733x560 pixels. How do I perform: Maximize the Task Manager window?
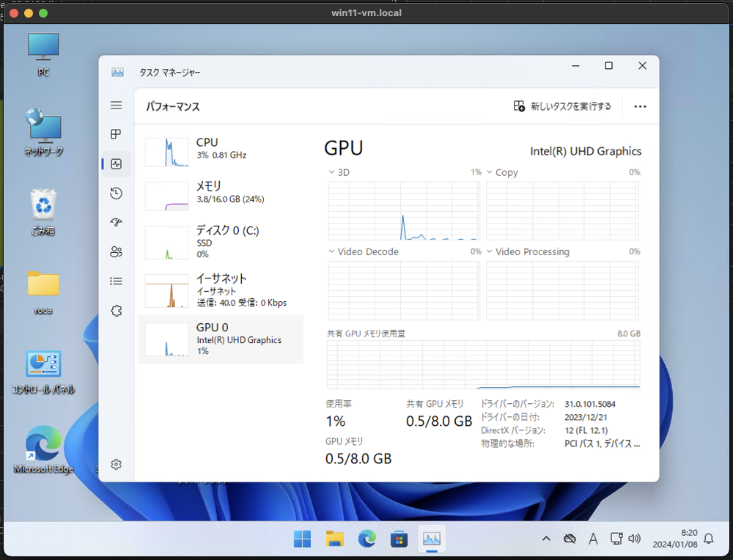pos(608,65)
